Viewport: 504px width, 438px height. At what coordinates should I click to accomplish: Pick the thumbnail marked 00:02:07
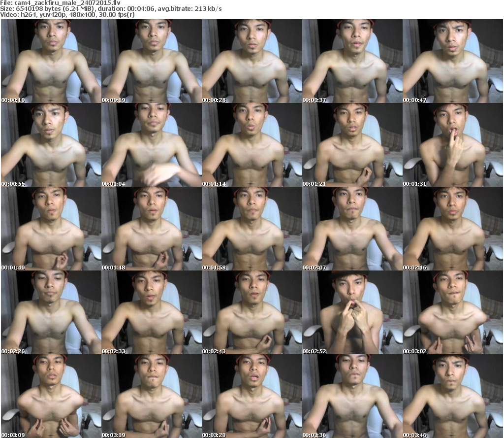click(x=352, y=229)
